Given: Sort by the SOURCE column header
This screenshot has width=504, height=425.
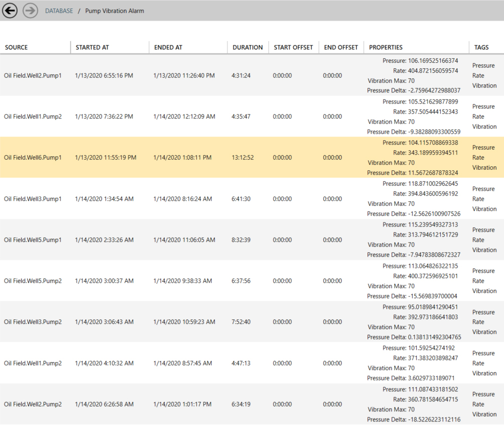Looking at the screenshot, I should (x=17, y=47).
